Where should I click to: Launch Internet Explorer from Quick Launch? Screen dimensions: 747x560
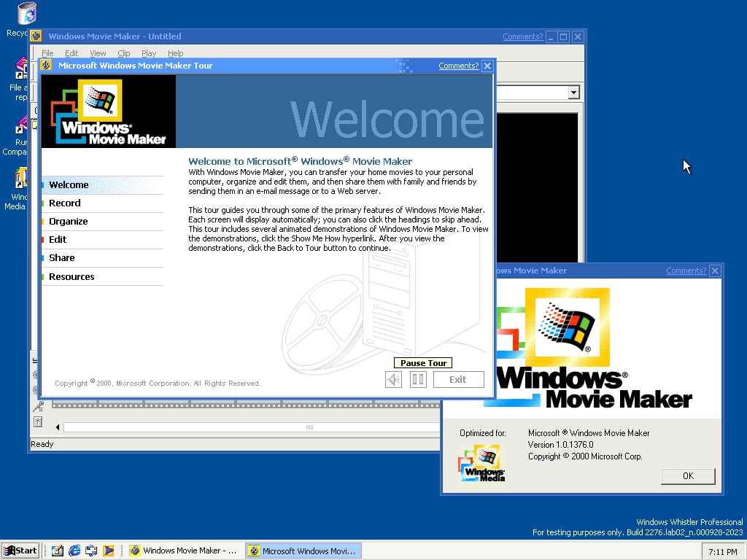[x=74, y=551]
